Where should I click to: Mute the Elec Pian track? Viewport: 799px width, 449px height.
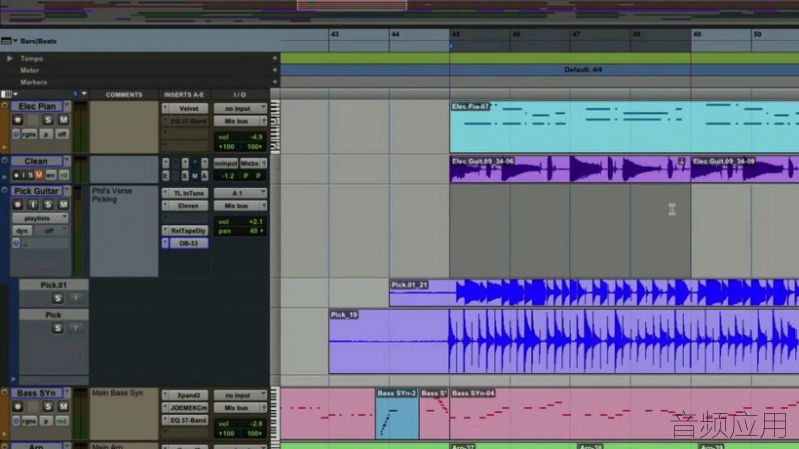coord(63,120)
